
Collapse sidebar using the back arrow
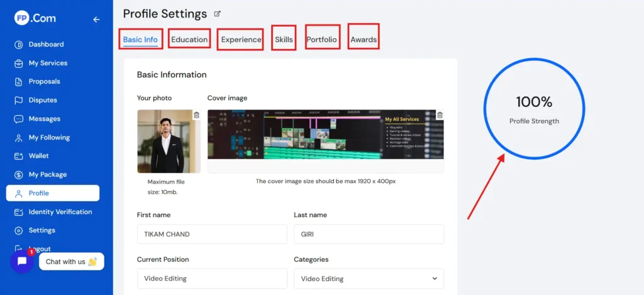(96, 19)
